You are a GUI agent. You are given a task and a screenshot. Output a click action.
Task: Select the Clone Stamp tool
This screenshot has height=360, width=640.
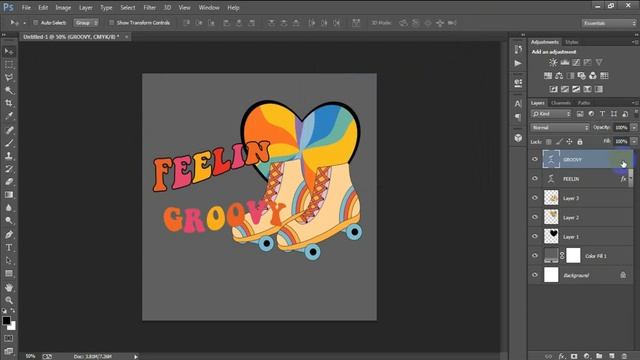click(9, 156)
